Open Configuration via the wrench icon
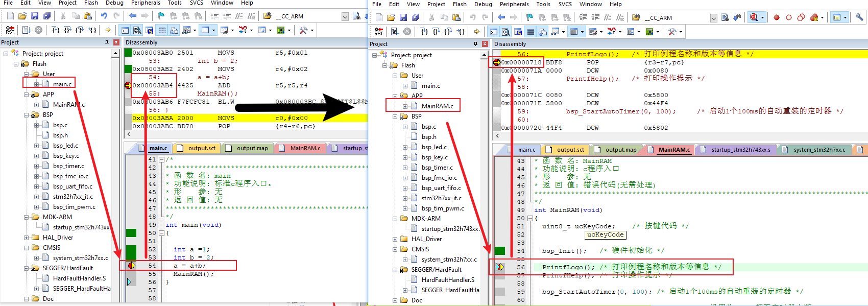 coord(859,17)
